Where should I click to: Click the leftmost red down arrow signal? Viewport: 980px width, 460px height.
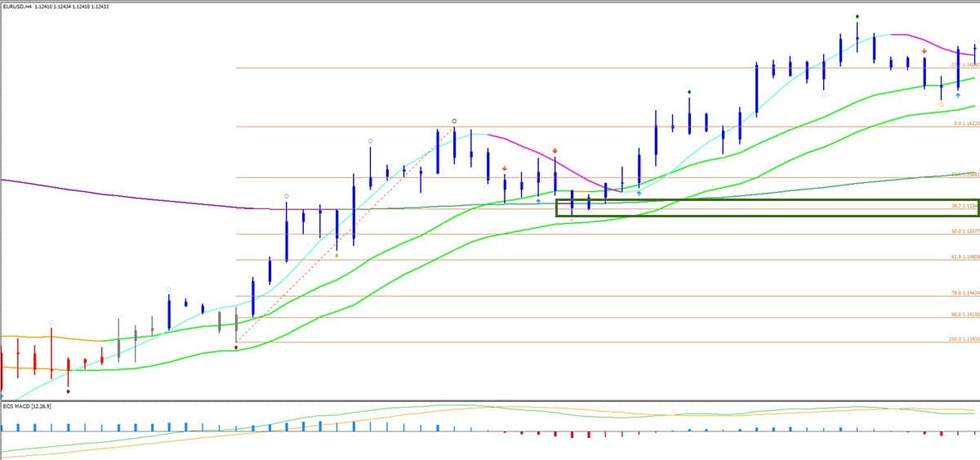(x=505, y=169)
